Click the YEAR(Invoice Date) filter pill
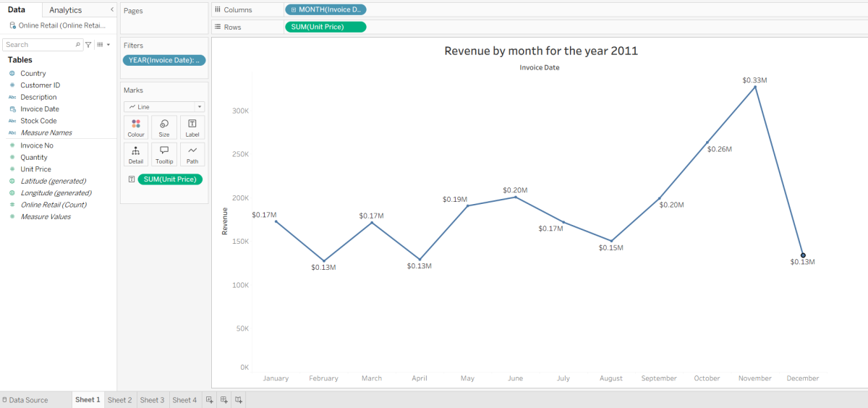The width and height of the screenshot is (868, 408). click(164, 60)
